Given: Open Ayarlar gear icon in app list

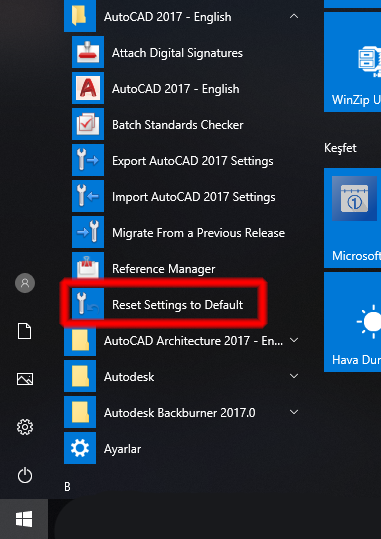Looking at the screenshot, I should [80, 448].
